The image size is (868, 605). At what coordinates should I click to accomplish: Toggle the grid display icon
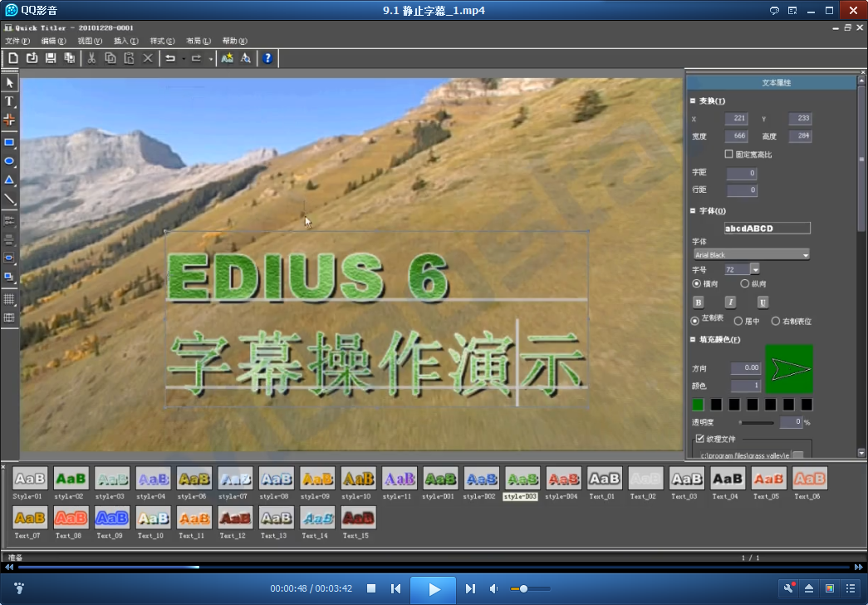9,299
